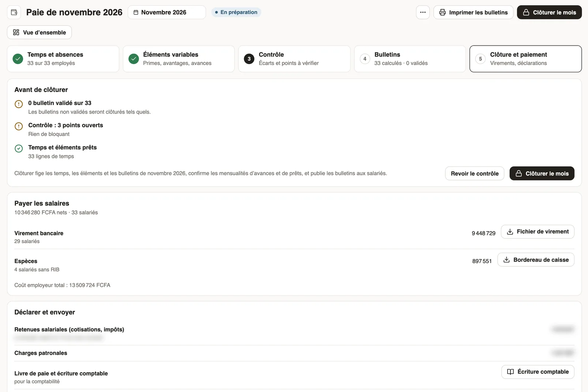Click the green check icon beside Temps et éléments prêts
588x392 pixels.
point(19,148)
